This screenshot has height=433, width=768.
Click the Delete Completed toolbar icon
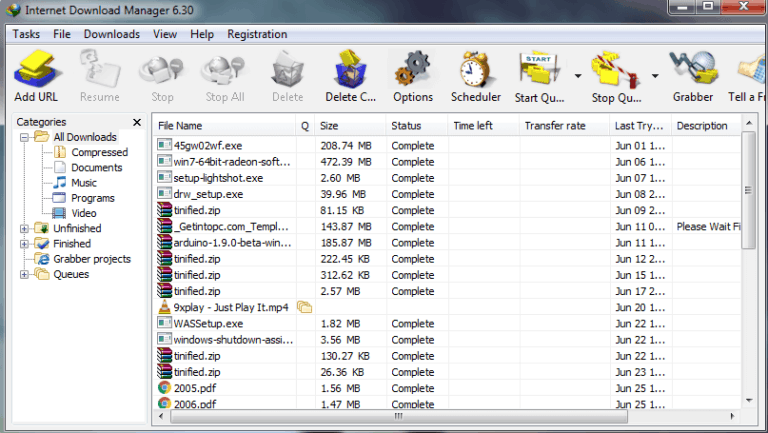350,76
